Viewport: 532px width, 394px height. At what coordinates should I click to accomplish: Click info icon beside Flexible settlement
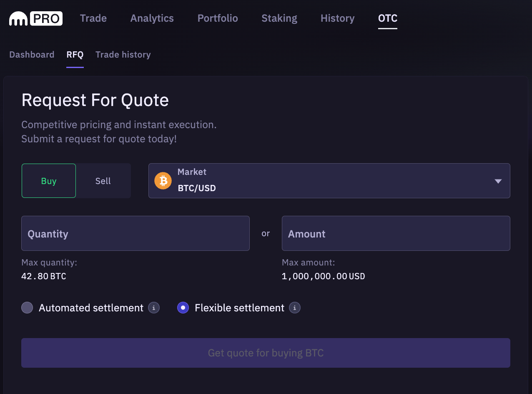coord(295,308)
